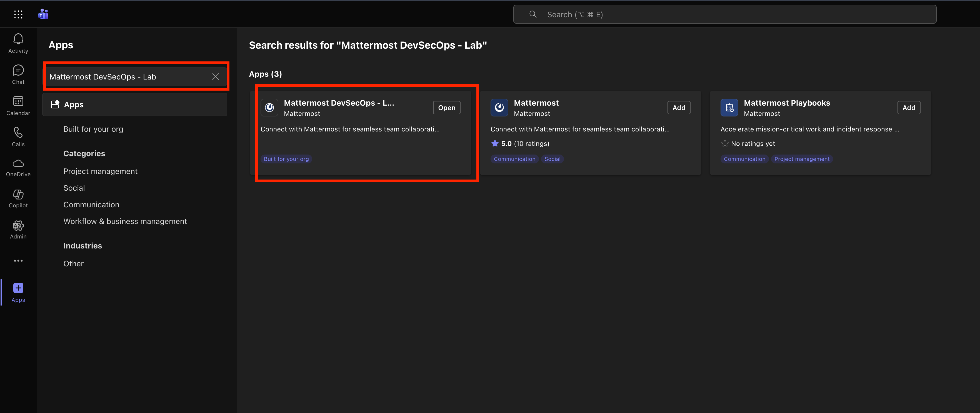Open the Microsoft 365 app launcher waffle
This screenshot has height=413, width=980.
(x=18, y=14)
